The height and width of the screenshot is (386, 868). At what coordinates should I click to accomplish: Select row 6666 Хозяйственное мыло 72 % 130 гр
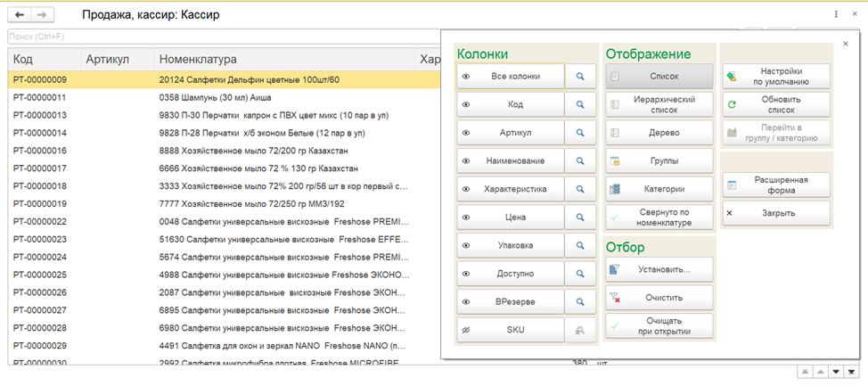225,168
